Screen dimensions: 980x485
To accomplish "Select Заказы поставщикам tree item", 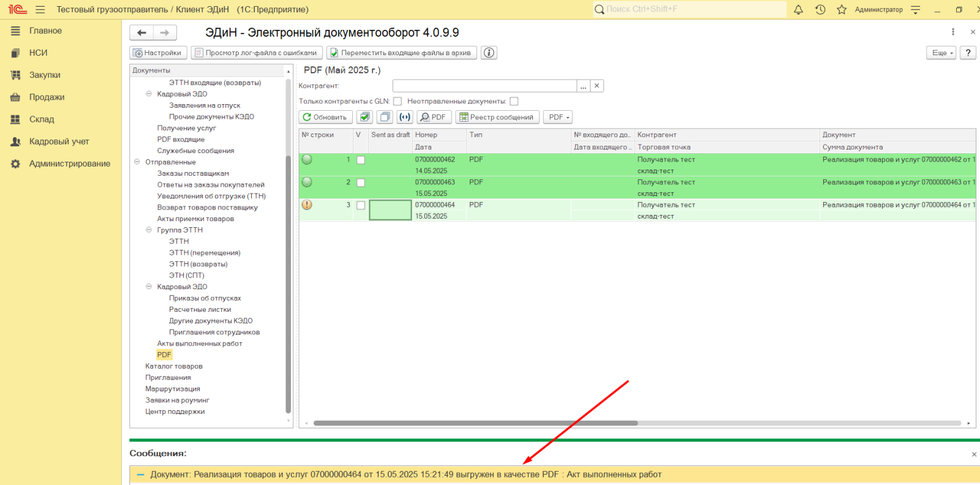I will (x=193, y=173).
